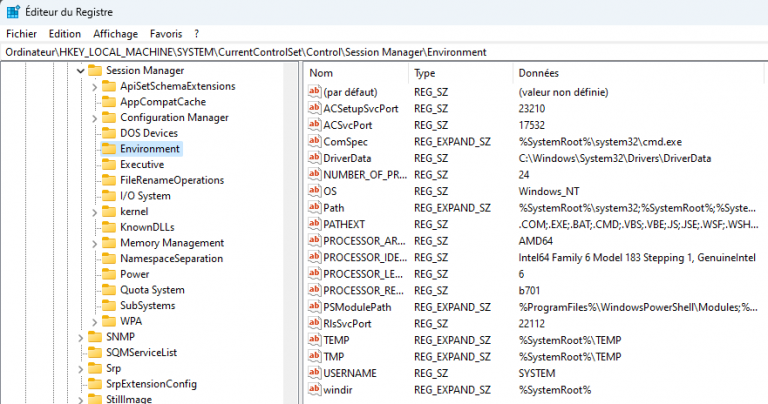Click the NamespaceSeparation folder icon
The width and height of the screenshot is (768, 404).
click(109, 259)
